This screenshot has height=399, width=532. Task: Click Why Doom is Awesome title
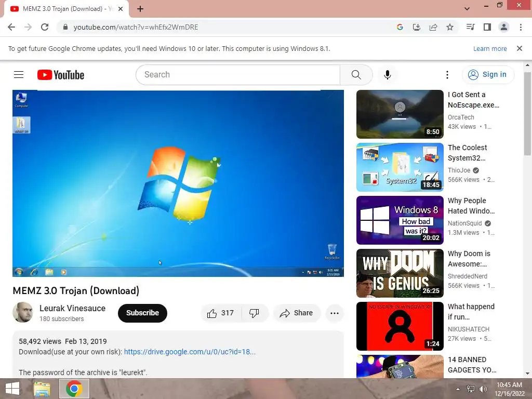point(469,259)
